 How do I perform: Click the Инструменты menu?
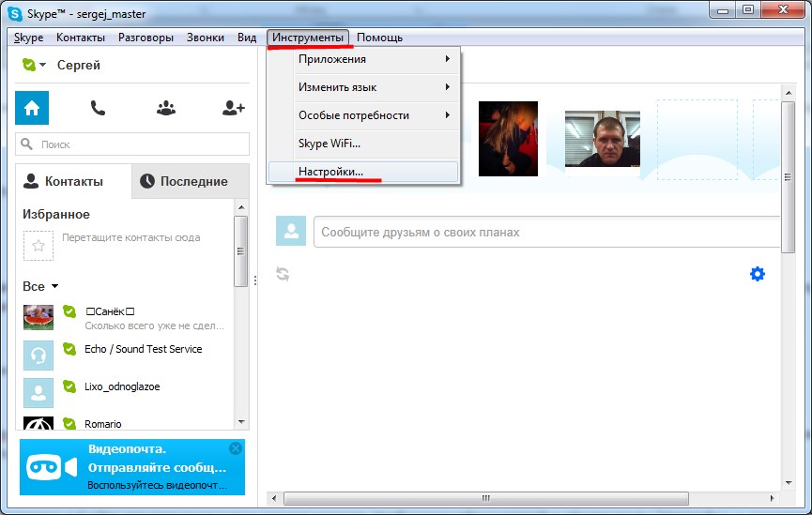tap(308, 38)
